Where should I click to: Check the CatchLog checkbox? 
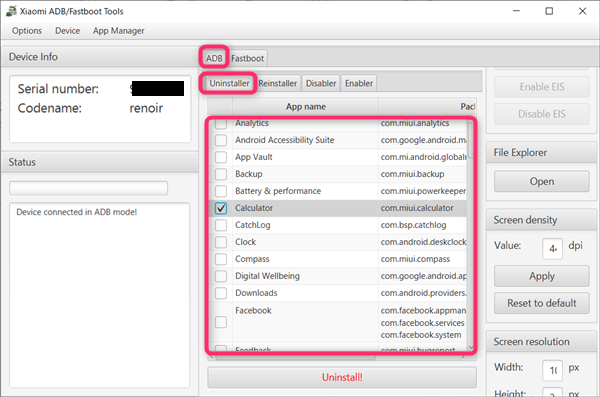(221, 225)
